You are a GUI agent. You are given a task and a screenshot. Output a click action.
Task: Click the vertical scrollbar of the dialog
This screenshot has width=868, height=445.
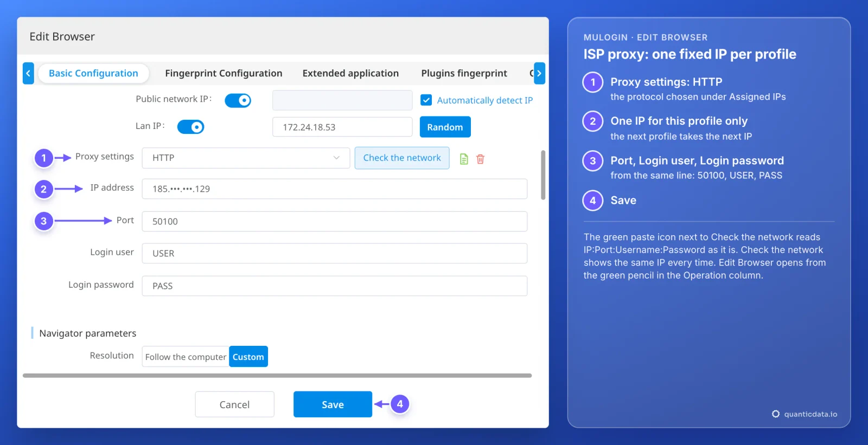[543, 175]
